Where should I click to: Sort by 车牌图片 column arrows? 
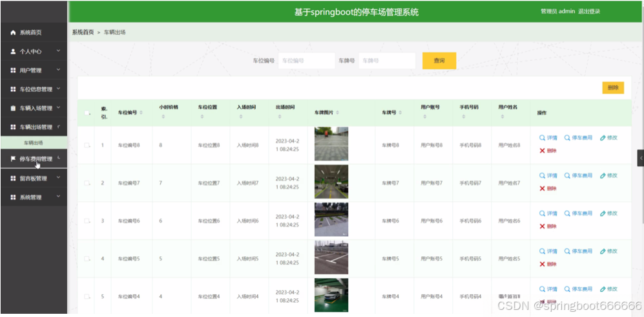(x=338, y=113)
